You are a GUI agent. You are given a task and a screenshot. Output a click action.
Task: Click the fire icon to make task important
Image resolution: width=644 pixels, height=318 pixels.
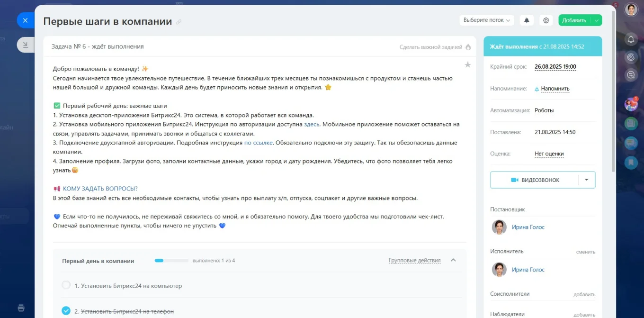468,47
